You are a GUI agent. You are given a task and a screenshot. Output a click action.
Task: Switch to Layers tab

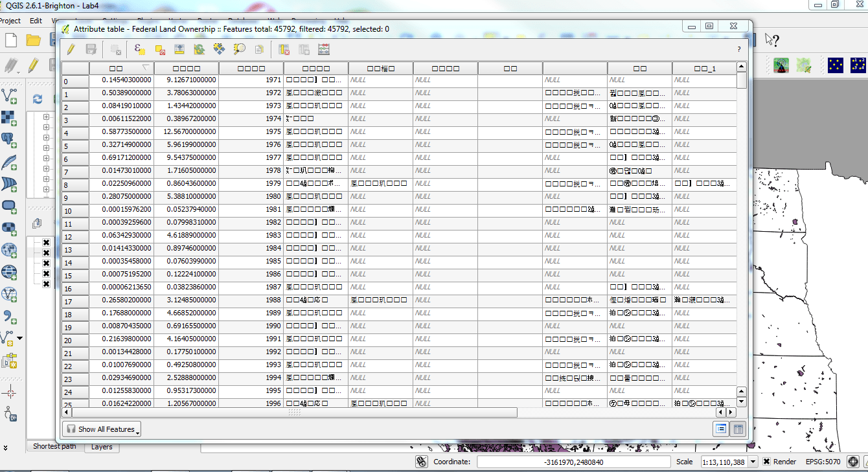point(102,447)
